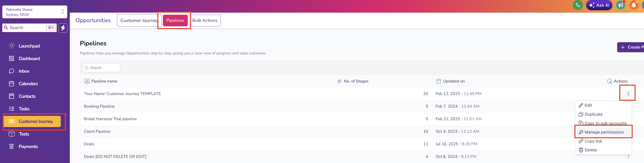Select Manage permissions in the menu

click(603, 132)
